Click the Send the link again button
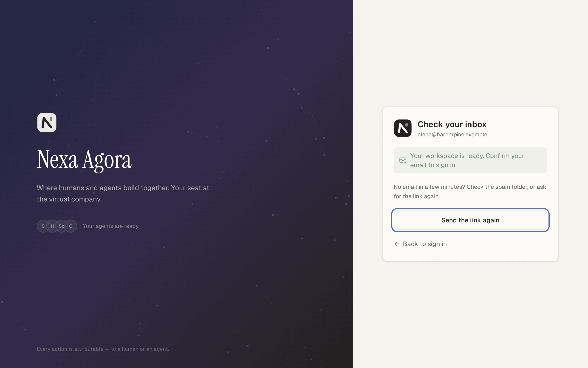The width and height of the screenshot is (588, 368). (x=470, y=220)
